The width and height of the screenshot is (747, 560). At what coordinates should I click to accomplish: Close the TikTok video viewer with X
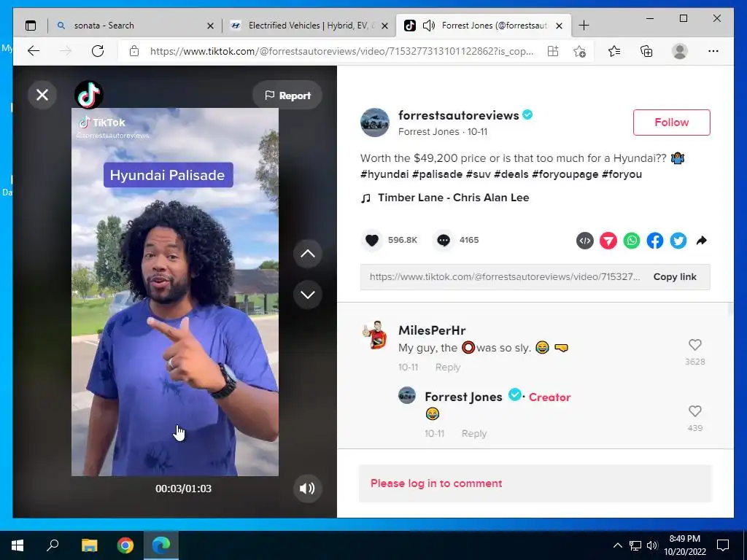tap(42, 95)
